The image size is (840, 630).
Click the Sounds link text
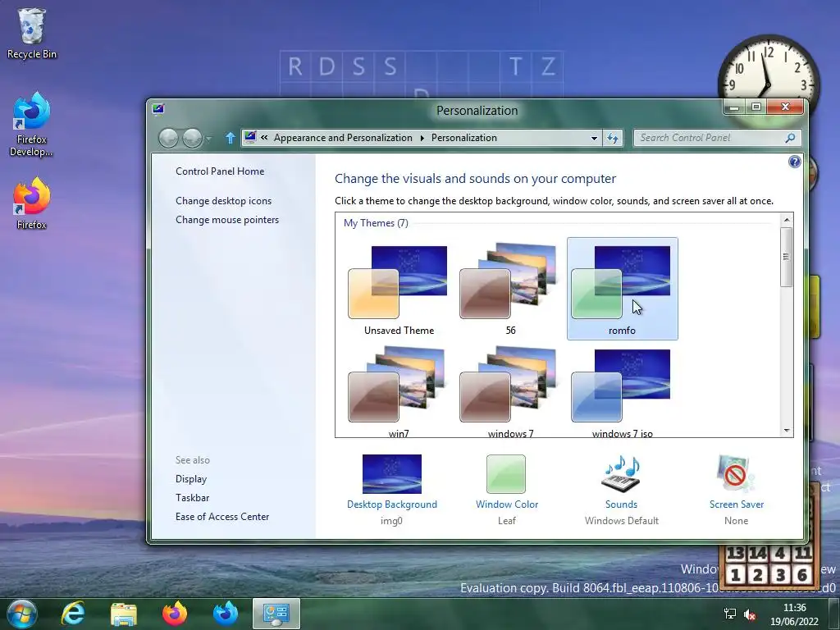point(622,504)
